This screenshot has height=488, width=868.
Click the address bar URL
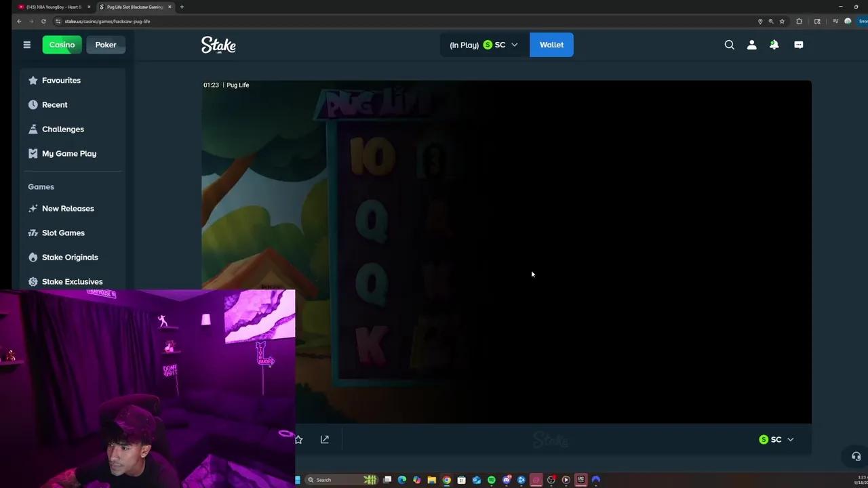coord(107,21)
